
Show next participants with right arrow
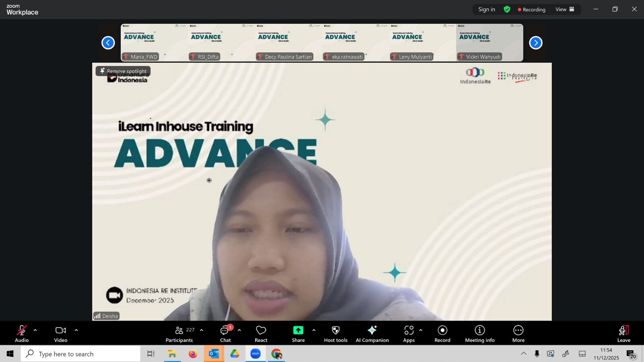pos(536,43)
